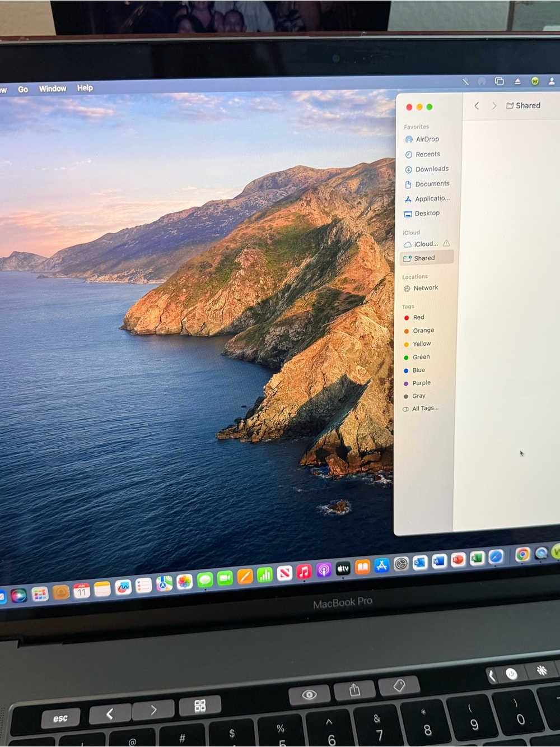Open Notes from the Dock
Viewport: 560px width, 747px height.
coord(102,589)
